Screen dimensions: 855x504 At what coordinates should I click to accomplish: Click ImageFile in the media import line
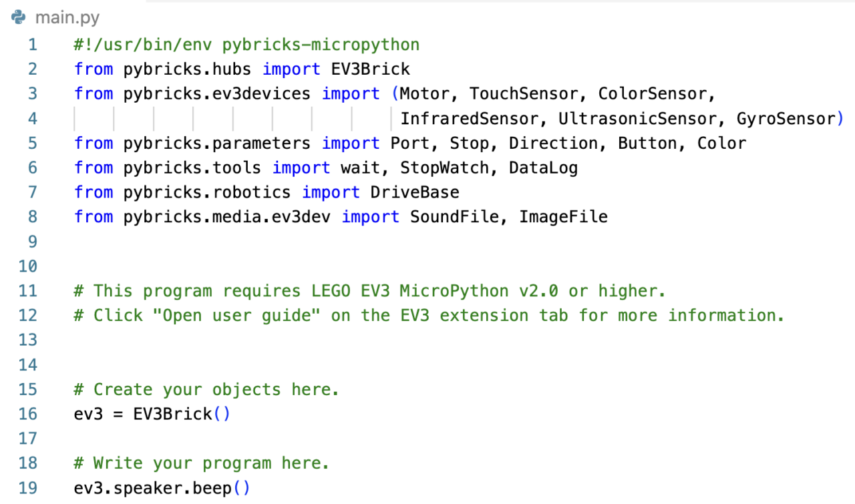tap(563, 217)
